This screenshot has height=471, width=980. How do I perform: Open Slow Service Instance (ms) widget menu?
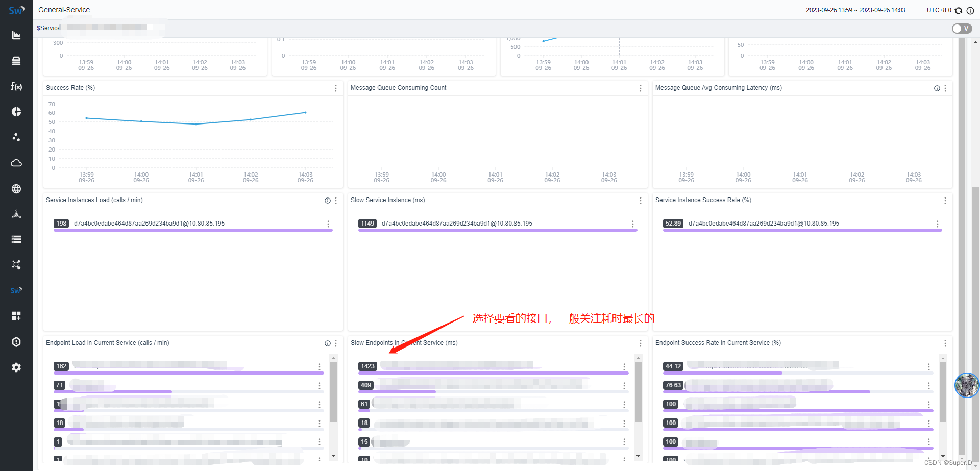click(641, 201)
